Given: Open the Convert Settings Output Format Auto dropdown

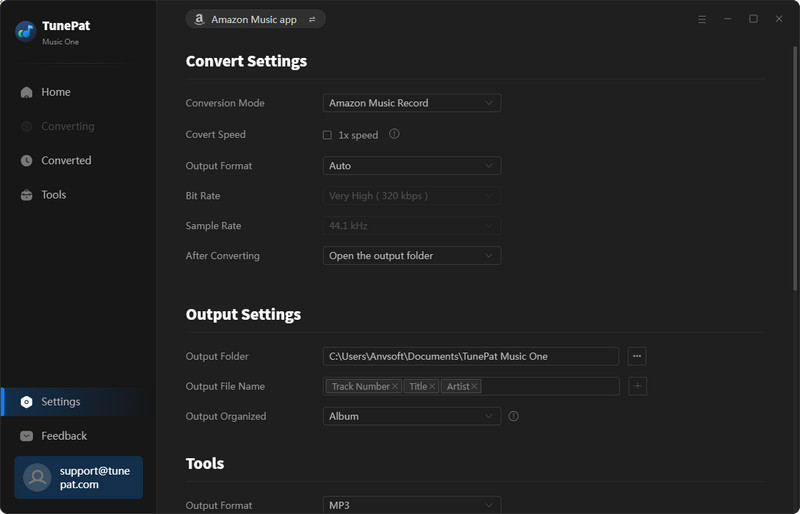Looking at the screenshot, I should tap(412, 166).
